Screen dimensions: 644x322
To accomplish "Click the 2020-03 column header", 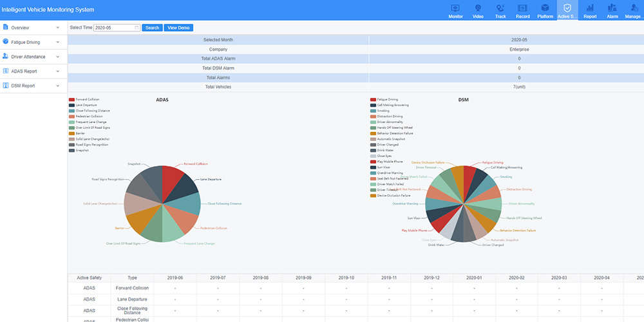I will (560, 278).
